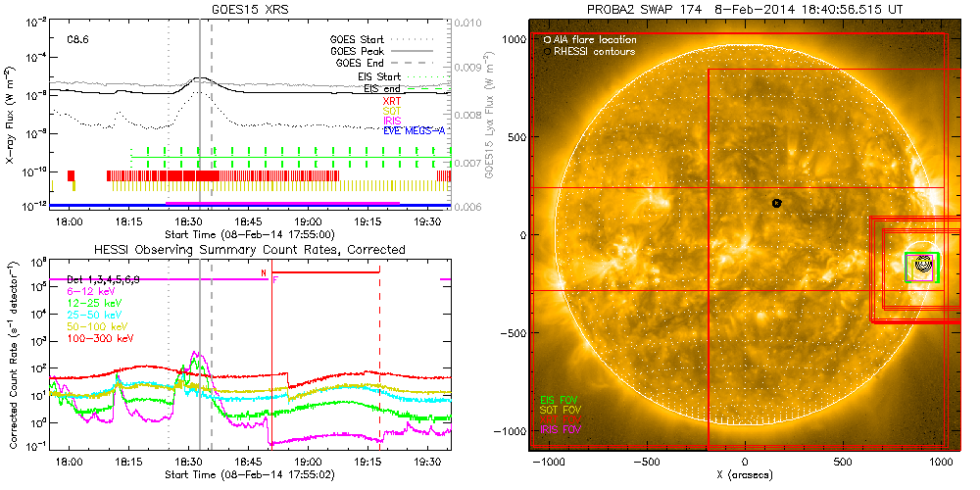Screen dimensions: 980x490
Task: Click the 18:45 tick under the GOES15 plot
Action: click(249, 221)
